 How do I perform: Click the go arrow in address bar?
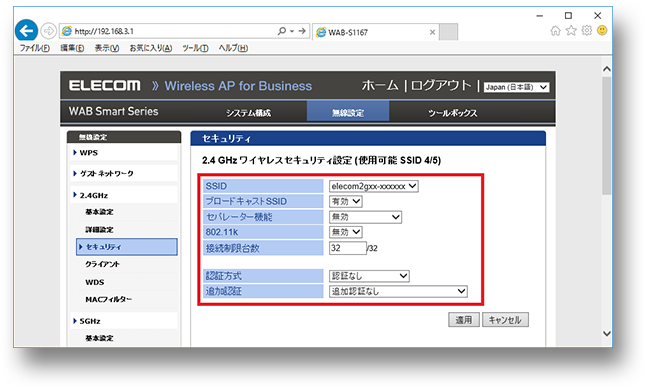(x=302, y=31)
